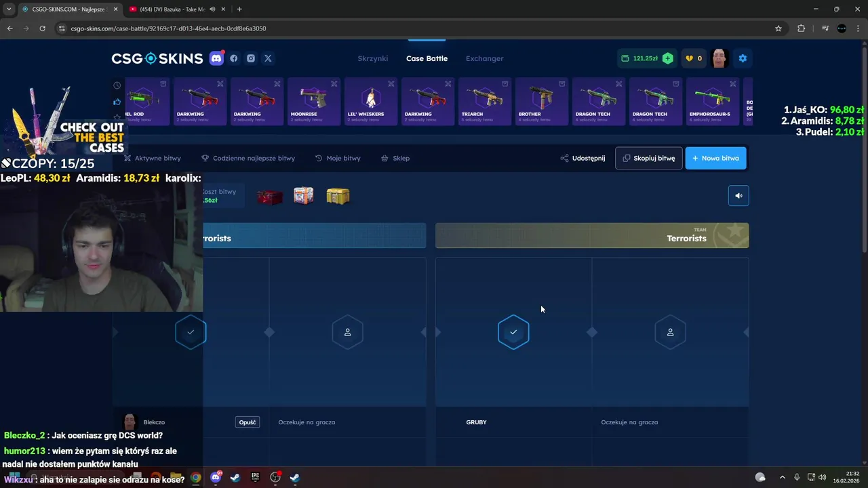Click the green plus add-funds icon
The height and width of the screenshot is (488, 868).
click(x=668, y=58)
